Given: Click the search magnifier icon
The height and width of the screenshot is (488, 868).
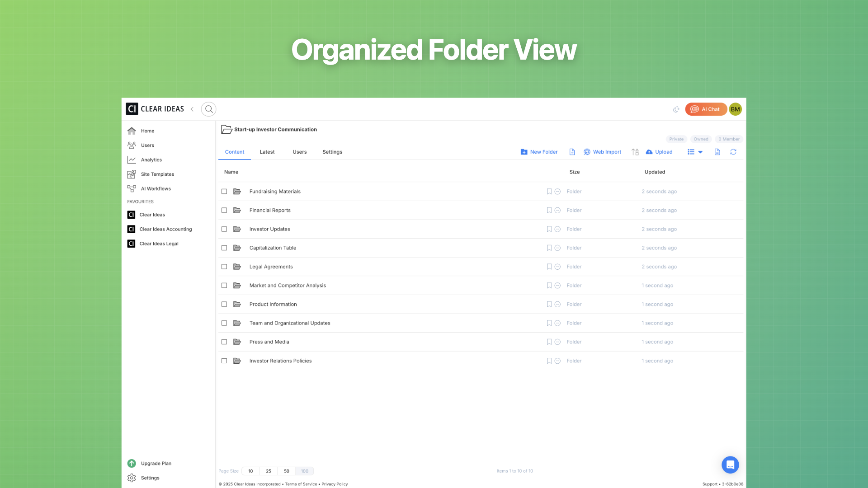Looking at the screenshot, I should click(208, 109).
